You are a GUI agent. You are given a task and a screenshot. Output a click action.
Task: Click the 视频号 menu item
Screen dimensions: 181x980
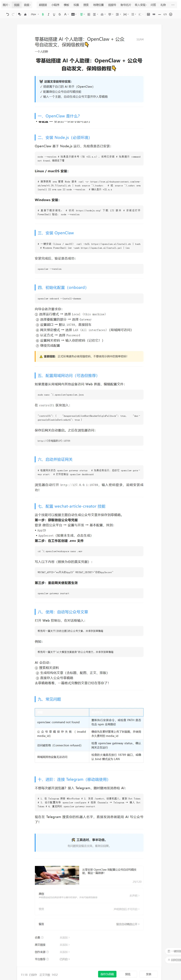coord(112,5)
